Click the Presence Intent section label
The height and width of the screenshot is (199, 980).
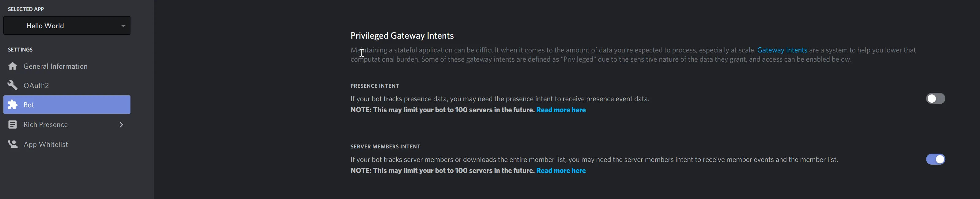pos(374,86)
